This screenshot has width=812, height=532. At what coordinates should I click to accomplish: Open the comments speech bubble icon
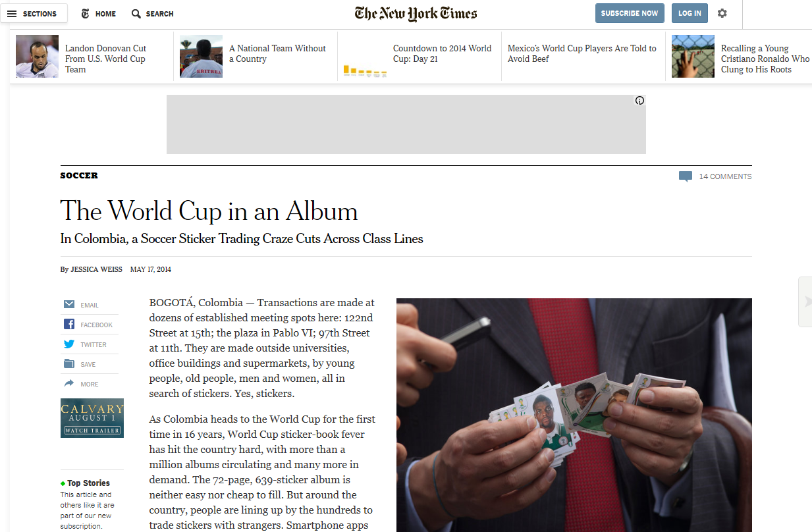[686, 176]
